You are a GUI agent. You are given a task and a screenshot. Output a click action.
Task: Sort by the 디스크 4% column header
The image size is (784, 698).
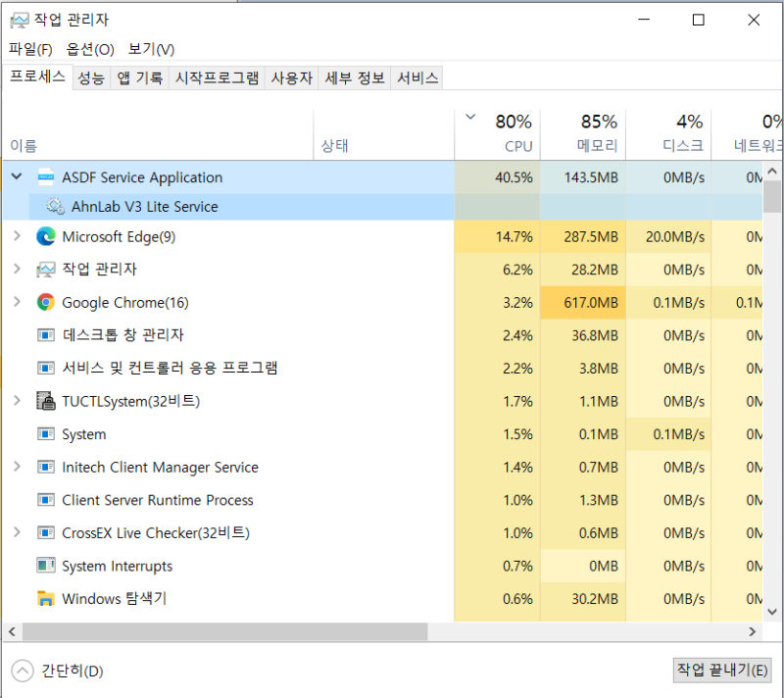click(668, 135)
